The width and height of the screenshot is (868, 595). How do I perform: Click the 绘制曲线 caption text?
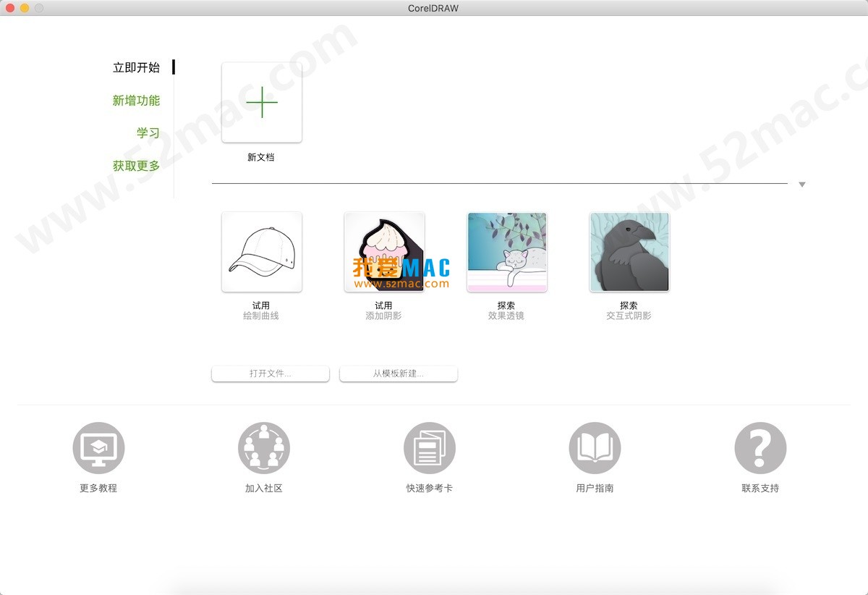pos(261,316)
